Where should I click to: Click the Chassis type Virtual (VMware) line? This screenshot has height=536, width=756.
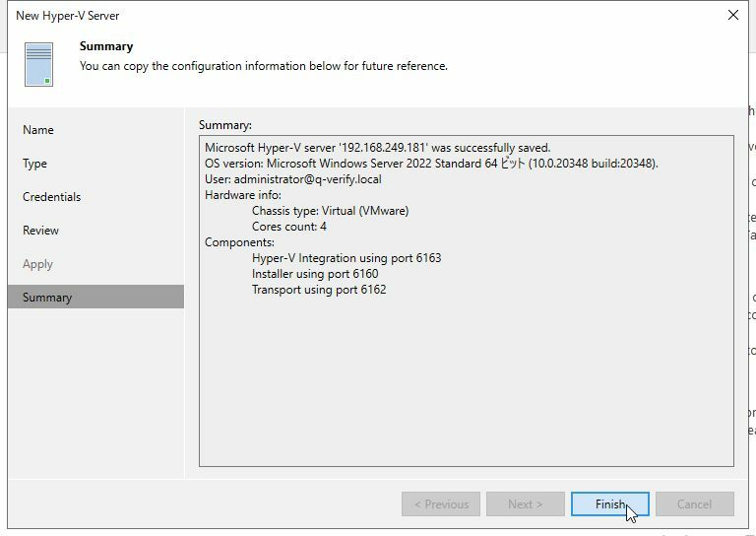click(330, 211)
